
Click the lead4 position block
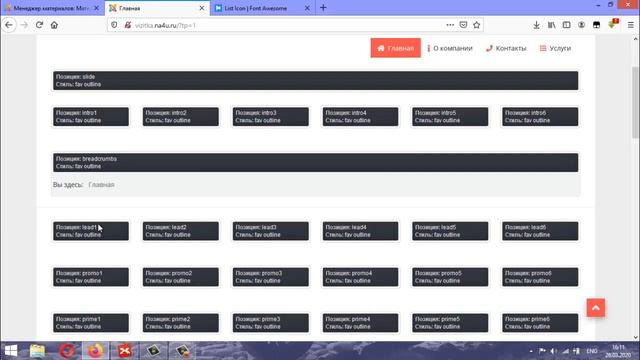click(360, 231)
